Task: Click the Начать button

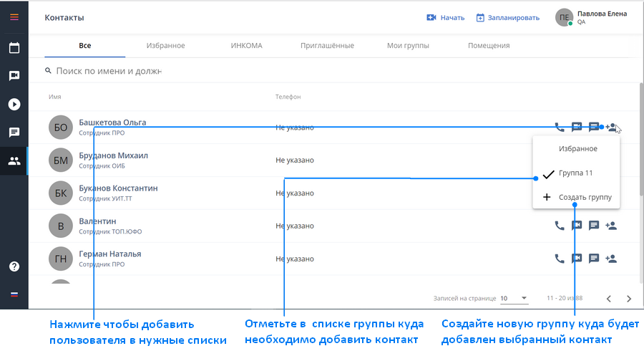Action: click(x=446, y=18)
